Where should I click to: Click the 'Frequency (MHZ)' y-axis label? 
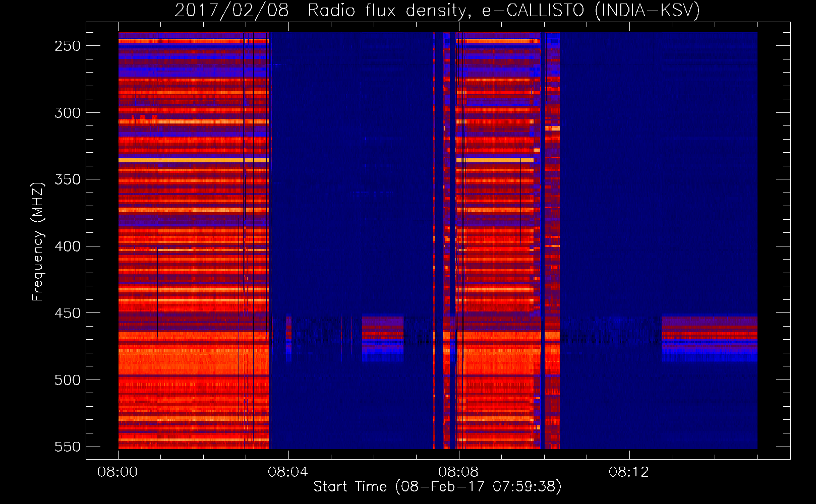[x=38, y=241]
